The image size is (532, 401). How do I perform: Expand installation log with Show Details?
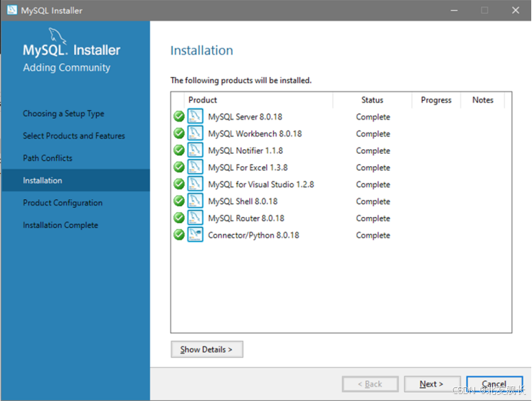(x=207, y=349)
